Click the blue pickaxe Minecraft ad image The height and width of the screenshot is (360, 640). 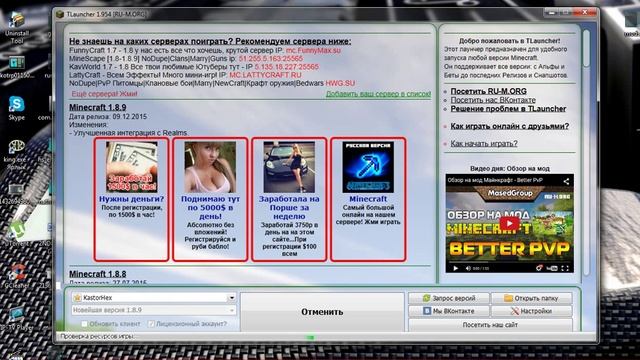[368, 167]
